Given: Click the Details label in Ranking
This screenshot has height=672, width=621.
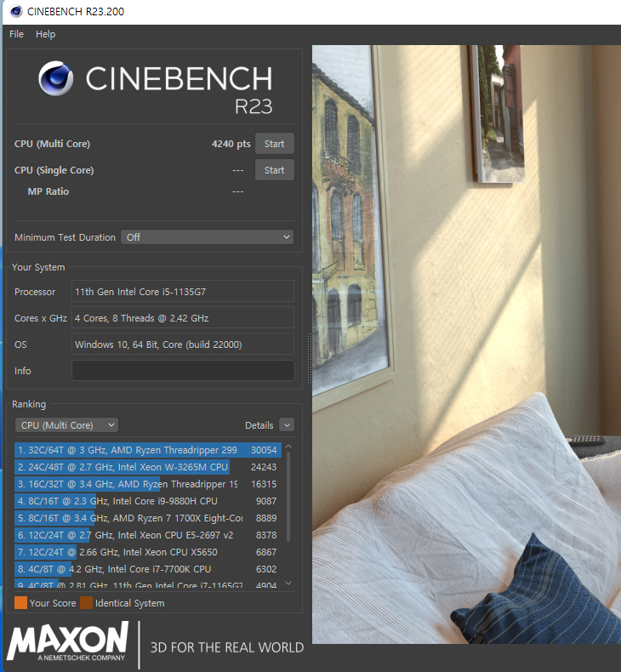Looking at the screenshot, I should 259,425.
